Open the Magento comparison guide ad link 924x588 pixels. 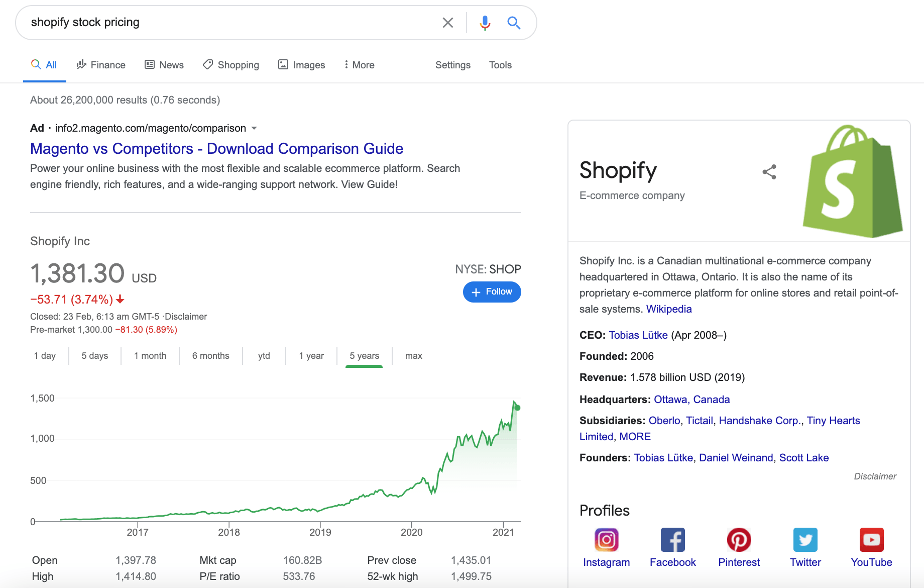[216, 149]
